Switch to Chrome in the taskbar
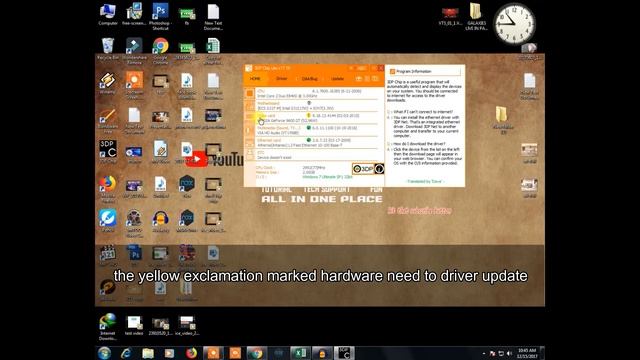The width and height of the screenshot is (640, 360). click(x=256, y=353)
